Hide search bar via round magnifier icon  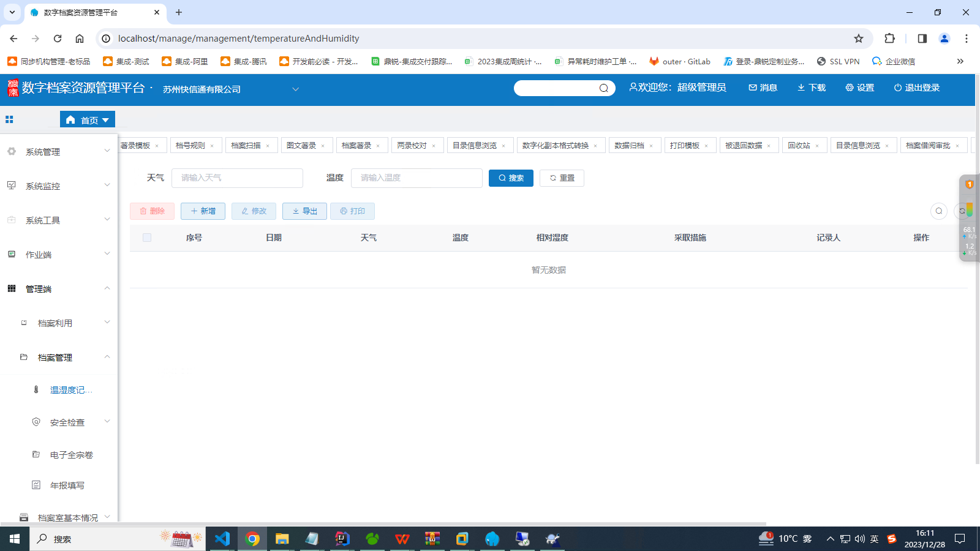(x=938, y=211)
